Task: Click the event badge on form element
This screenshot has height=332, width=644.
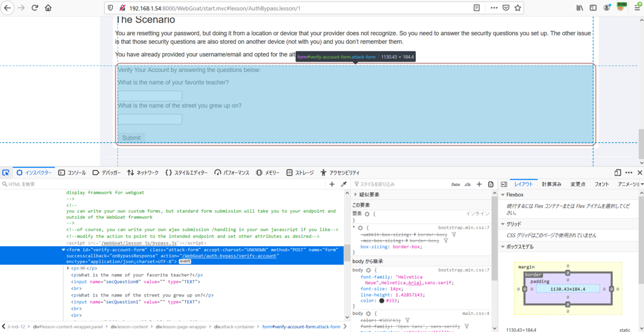Action: (x=185, y=262)
